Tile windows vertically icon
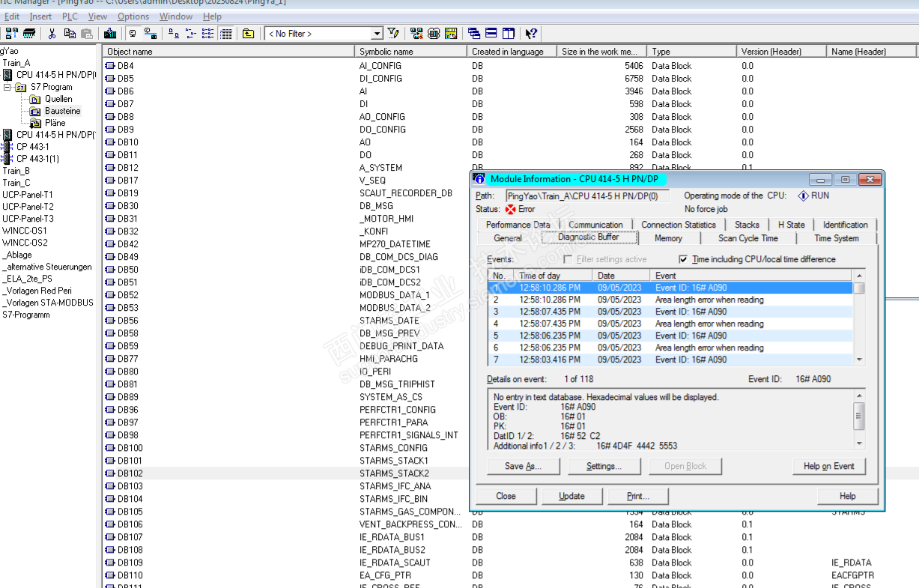Screen dimensions: 919x588 pos(509,34)
